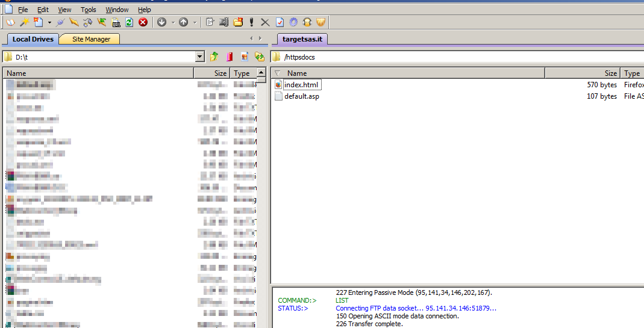
Task: Click the Paste URL toolbar icon
Action: coord(116,22)
